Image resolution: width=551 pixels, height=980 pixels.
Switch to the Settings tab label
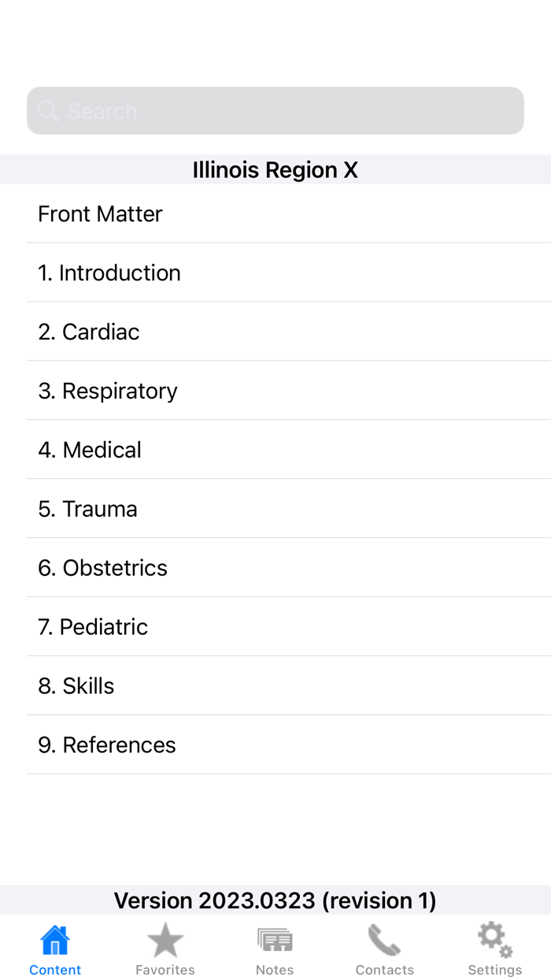click(x=494, y=970)
